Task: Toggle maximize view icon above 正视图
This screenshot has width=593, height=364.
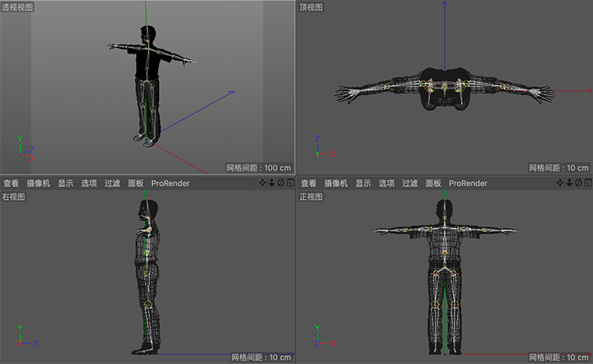Action: [587, 183]
